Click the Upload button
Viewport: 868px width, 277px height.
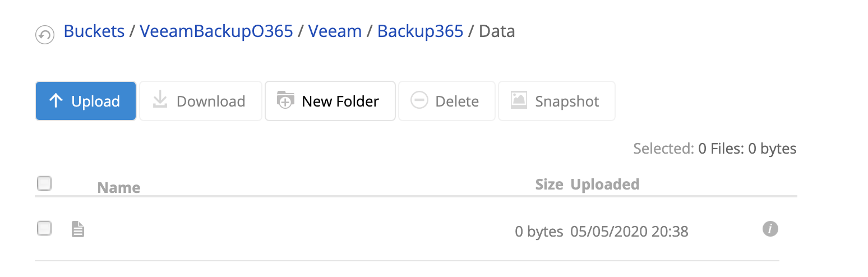click(x=86, y=101)
